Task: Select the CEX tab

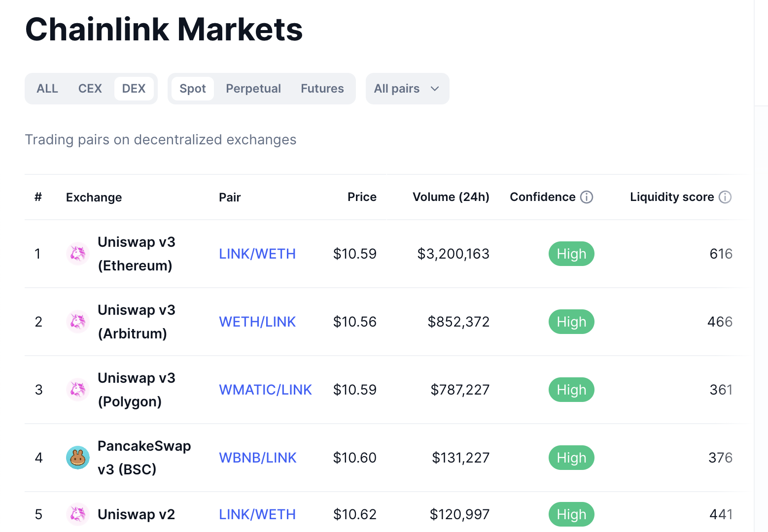Action: [x=90, y=89]
